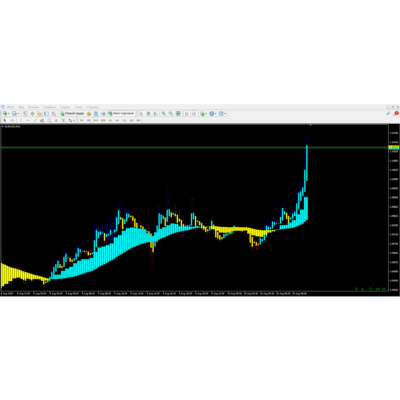The height and width of the screenshot is (400, 400).
Task: Open the Navigator folder icon
Action: pyautogui.click(x=39, y=113)
